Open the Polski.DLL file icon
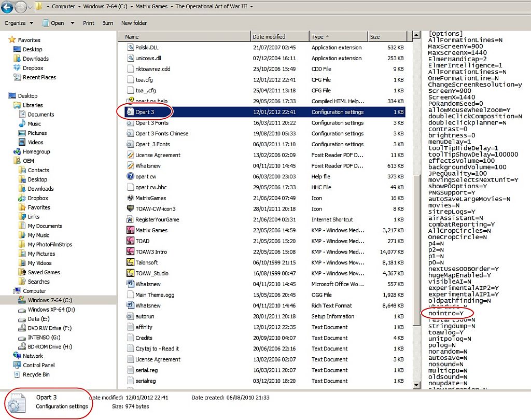Image resolution: width=531 pixels, height=420 pixels. click(x=130, y=47)
